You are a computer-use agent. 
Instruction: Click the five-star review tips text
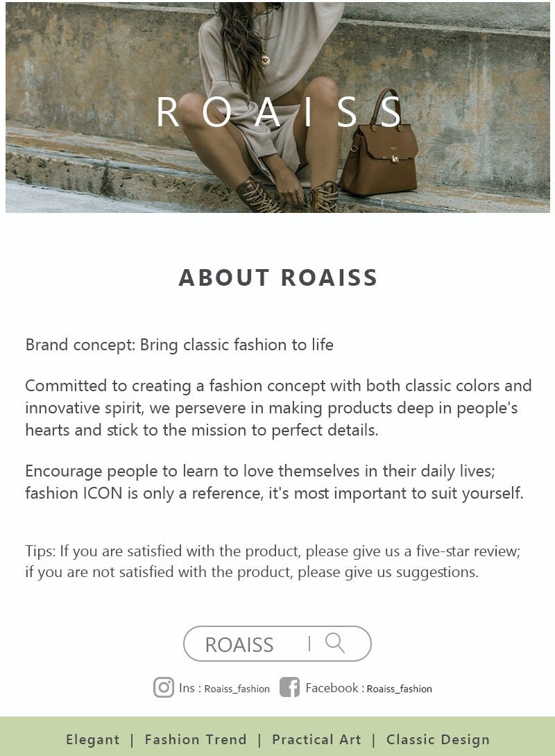[273, 562]
